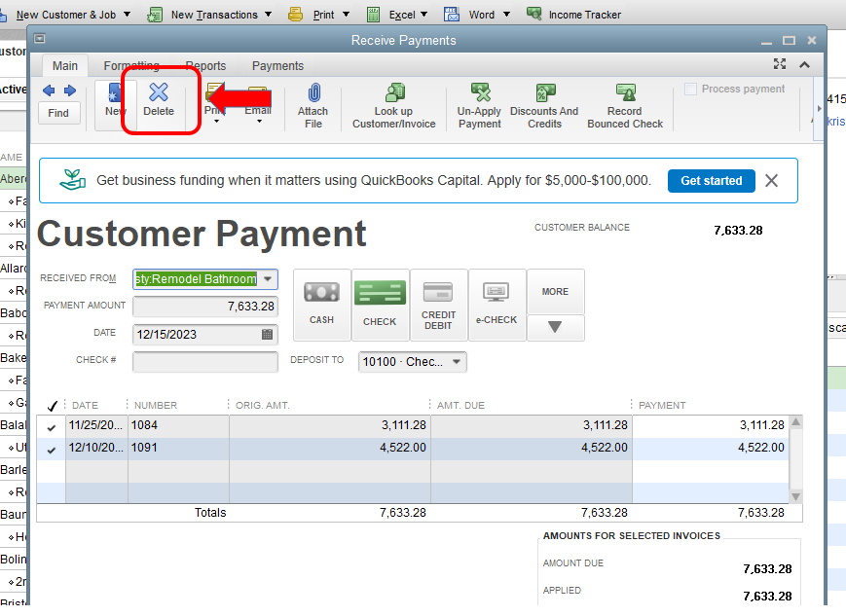This screenshot has height=616, width=846.
Task: Click the Find button
Action: 58,113
